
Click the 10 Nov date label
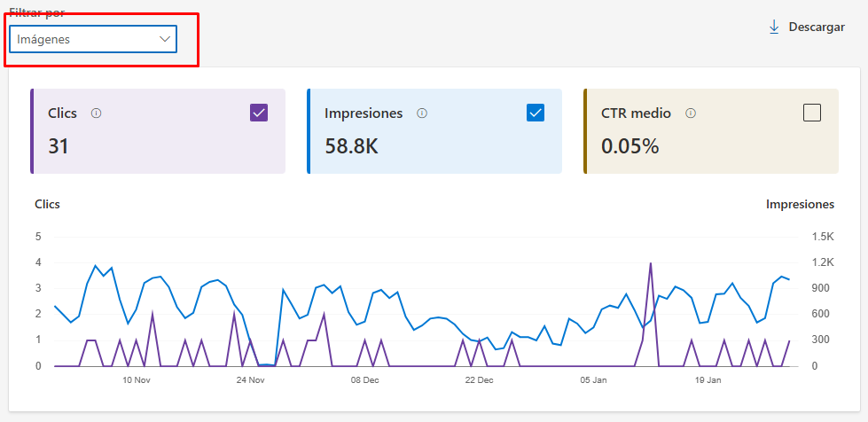click(x=137, y=380)
